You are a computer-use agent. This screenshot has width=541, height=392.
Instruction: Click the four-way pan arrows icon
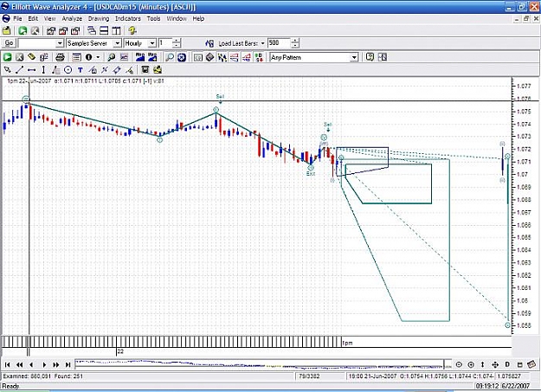tap(495, 364)
